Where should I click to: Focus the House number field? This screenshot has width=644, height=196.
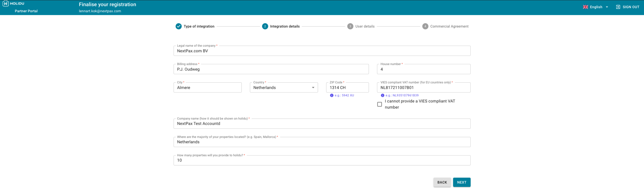[423, 69]
